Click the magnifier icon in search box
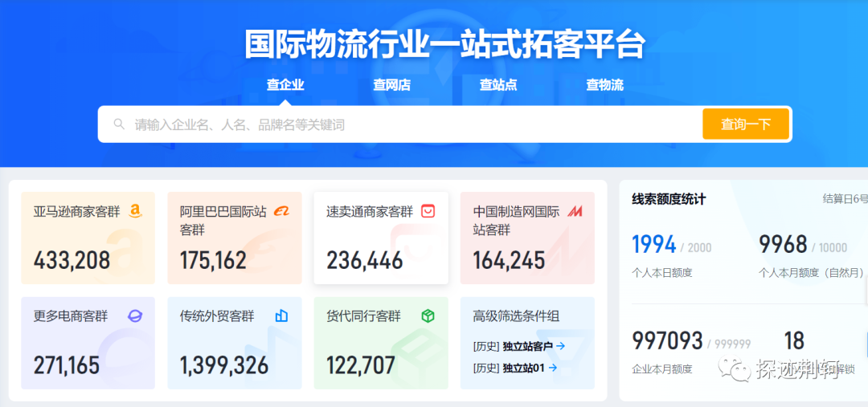868x407 pixels. click(119, 124)
